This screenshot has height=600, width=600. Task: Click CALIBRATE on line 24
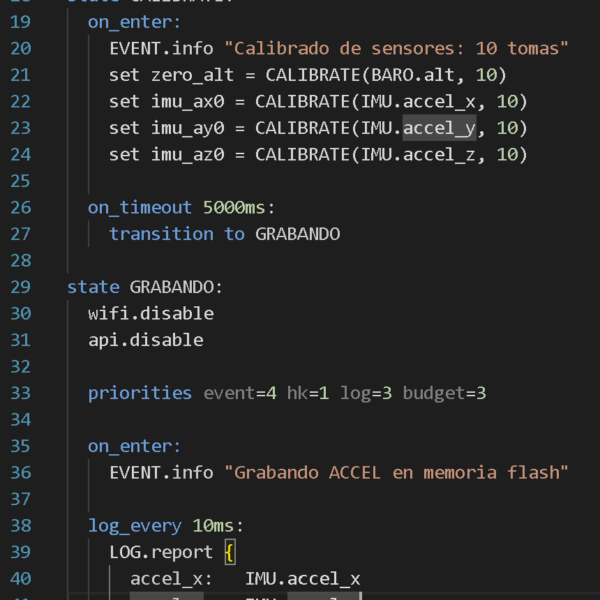point(302,155)
